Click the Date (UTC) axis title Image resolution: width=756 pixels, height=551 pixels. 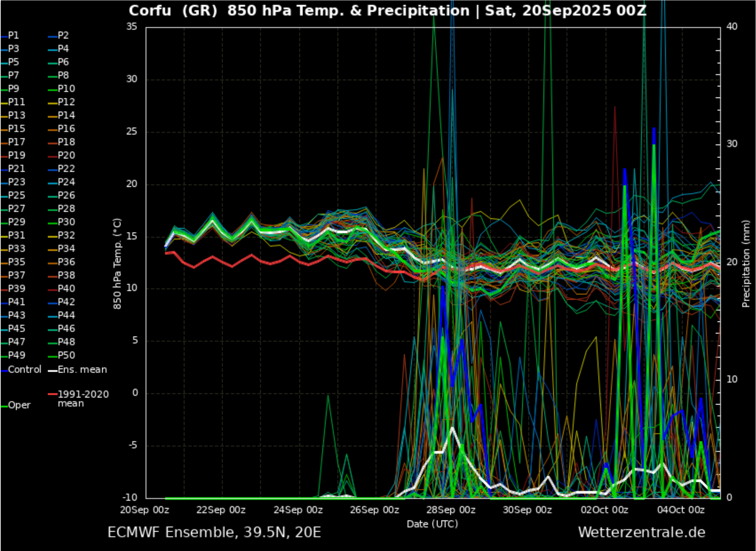pyautogui.click(x=432, y=524)
